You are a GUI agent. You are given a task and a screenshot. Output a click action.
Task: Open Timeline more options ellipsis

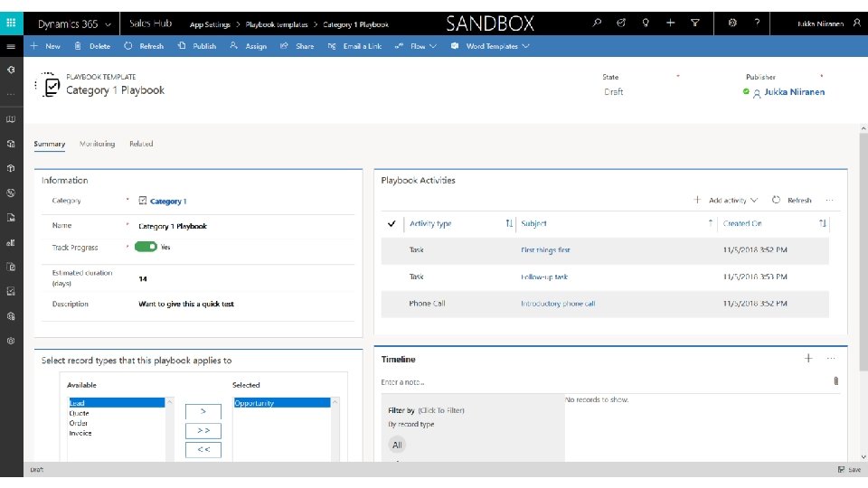(831, 359)
